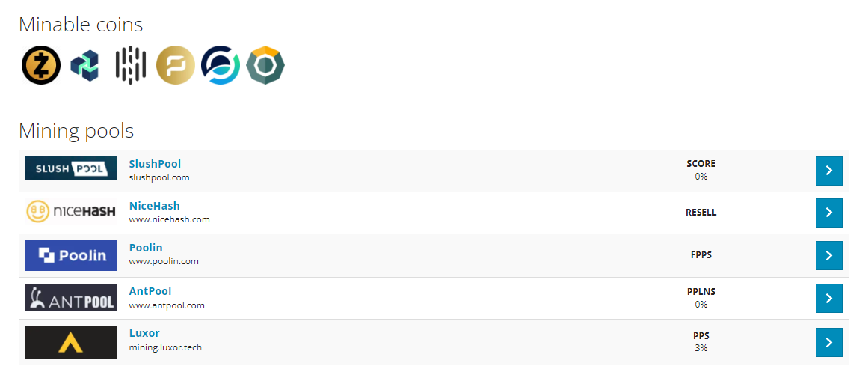Click the Luxor yellow chevron logo
Screen dimensions: 868x369
click(x=71, y=342)
